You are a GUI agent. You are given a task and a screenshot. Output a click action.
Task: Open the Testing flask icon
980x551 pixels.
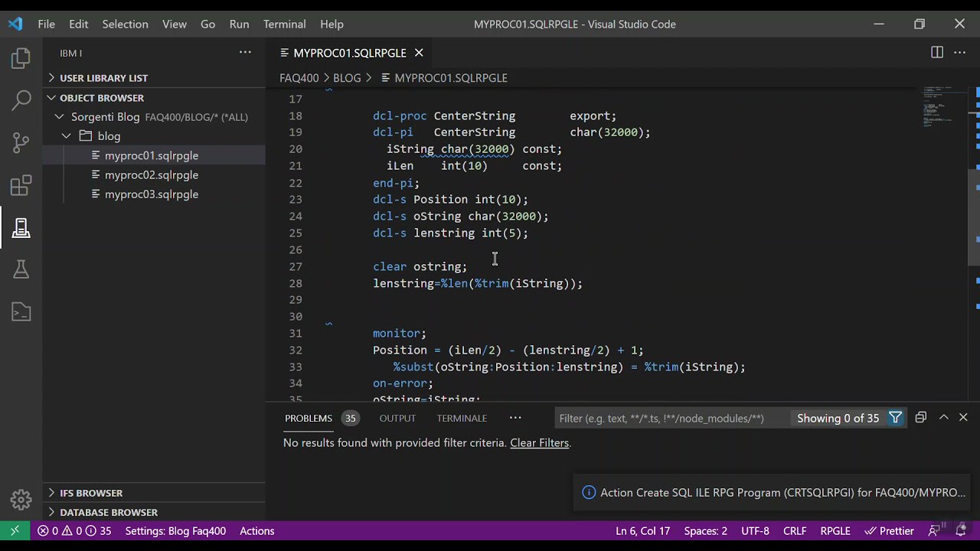pyautogui.click(x=21, y=269)
